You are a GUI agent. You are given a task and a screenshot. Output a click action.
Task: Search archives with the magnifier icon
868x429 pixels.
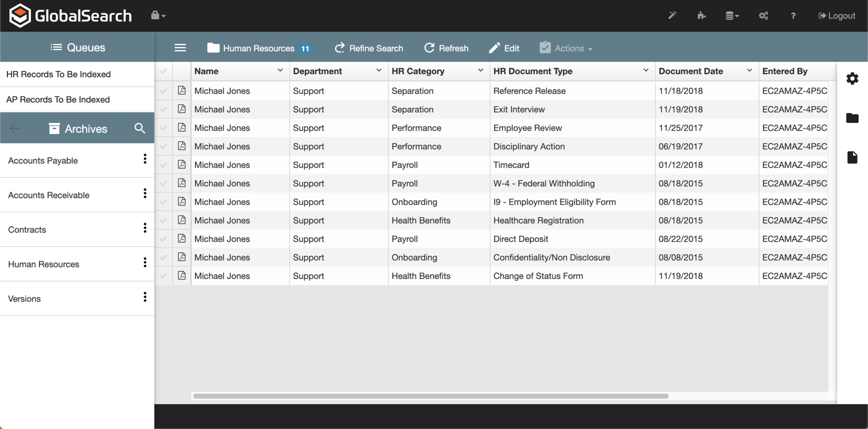[x=140, y=128]
